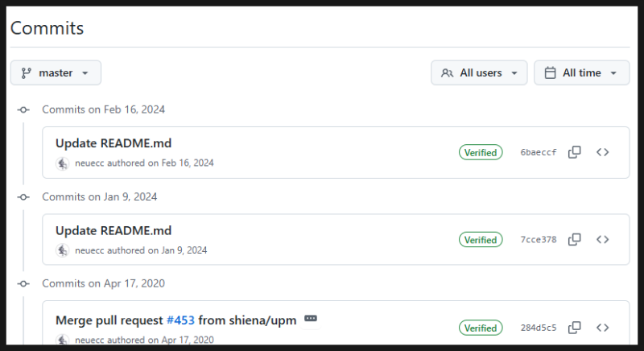Viewport: 644px width, 351px height.
Task: Open commit hash 6baeccf link
Action: (x=539, y=152)
